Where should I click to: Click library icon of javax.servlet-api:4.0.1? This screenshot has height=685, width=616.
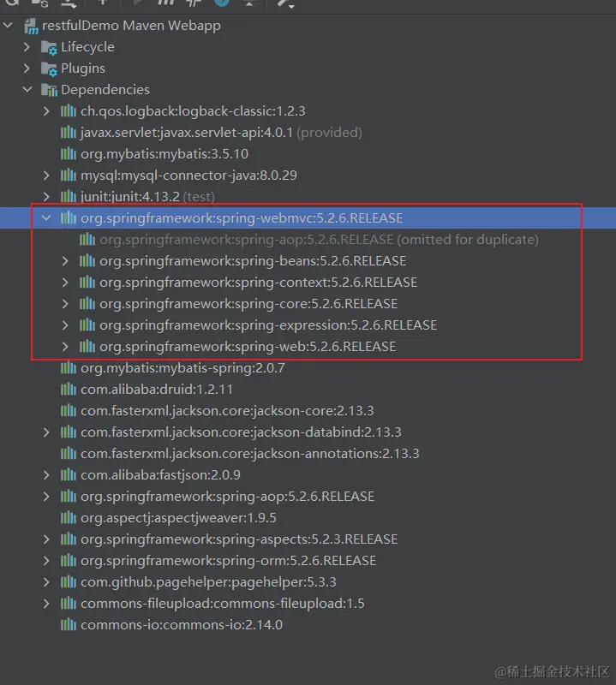(69, 133)
